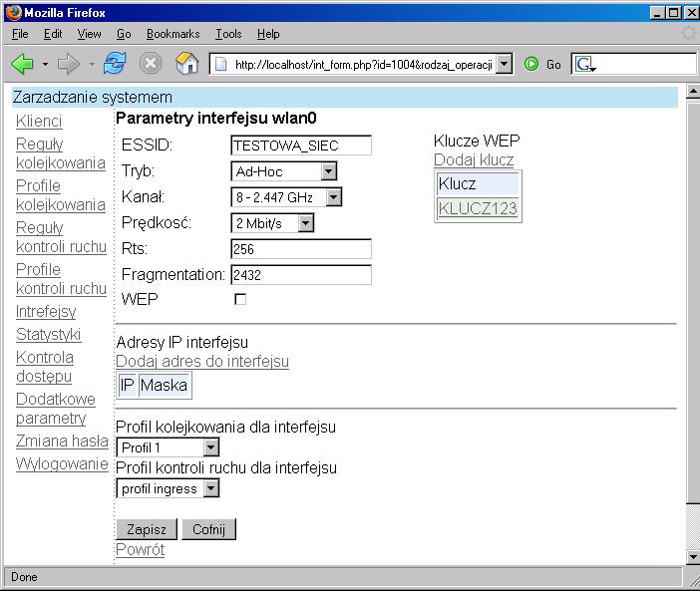Open the Go menu

click(124, 34)
